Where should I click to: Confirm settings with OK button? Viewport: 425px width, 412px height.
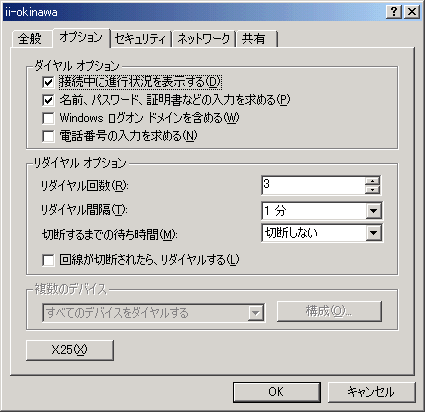click(277, 392)
